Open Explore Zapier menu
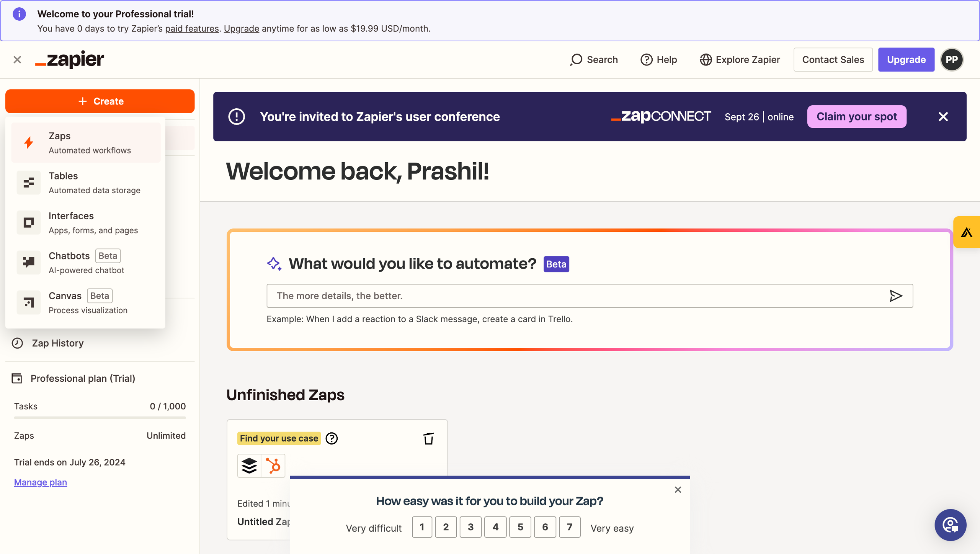The image size is (980, 554). [740, 60]
